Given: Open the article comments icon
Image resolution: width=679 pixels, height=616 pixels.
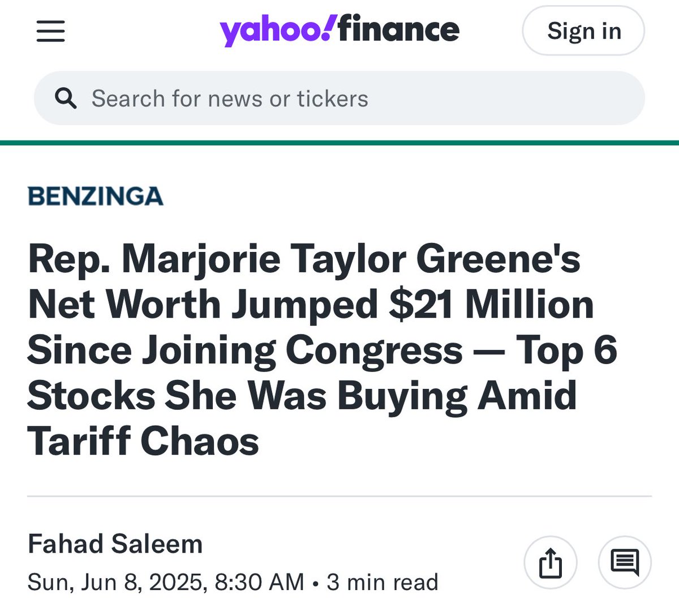Looking at the screenshot, I should pos(625,563).
